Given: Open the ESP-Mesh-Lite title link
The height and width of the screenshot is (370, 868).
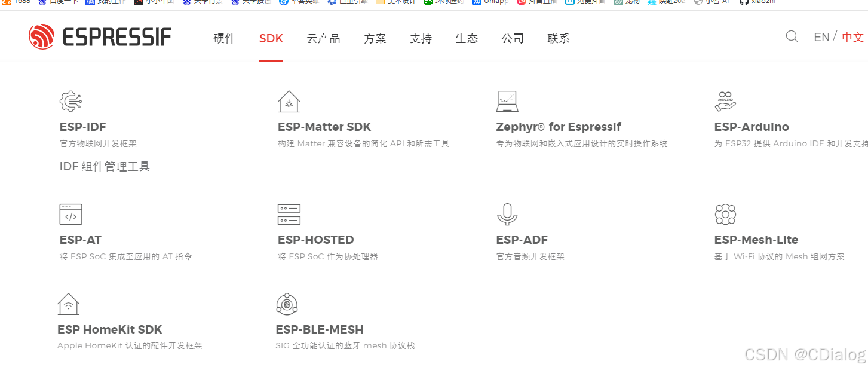Looking at the screenshot, I should [x=756, y=240].
